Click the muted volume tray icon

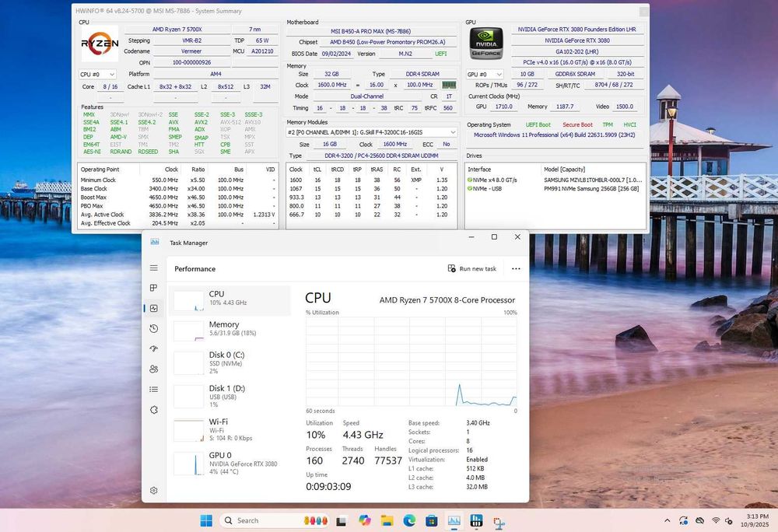click(x=729, y=520)
